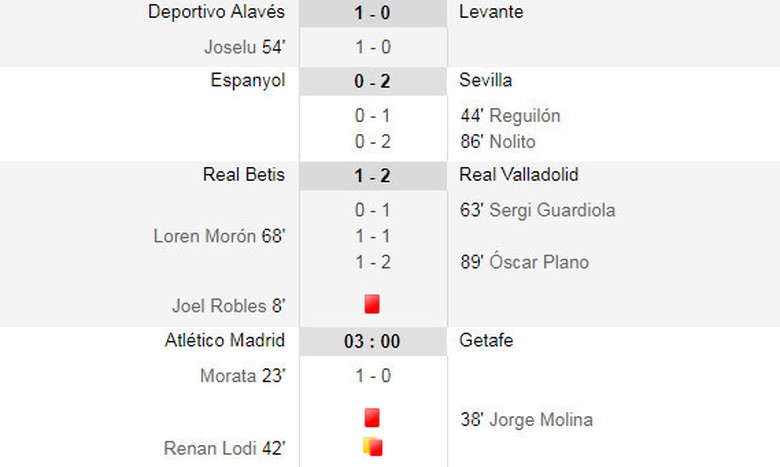Image resolution: width=780 pixels, height=467 pixels.
Task: Click the second yellow card icon beside Renan Lodi
Action: click(373, 447)
